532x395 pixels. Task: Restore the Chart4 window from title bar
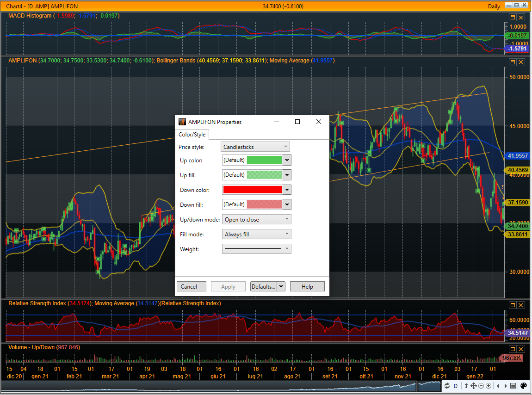tap(516, 5)
